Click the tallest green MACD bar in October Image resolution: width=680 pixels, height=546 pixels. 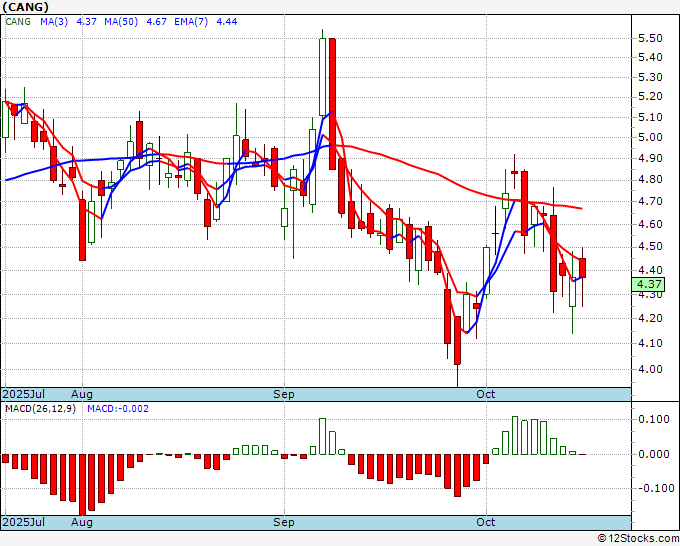point(515,435)
